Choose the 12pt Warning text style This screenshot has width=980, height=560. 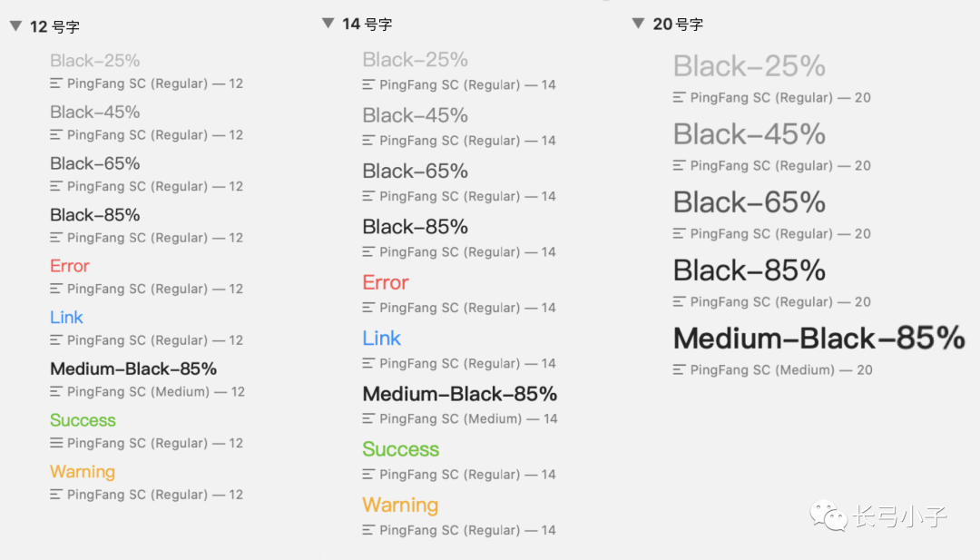coord(83,471)
